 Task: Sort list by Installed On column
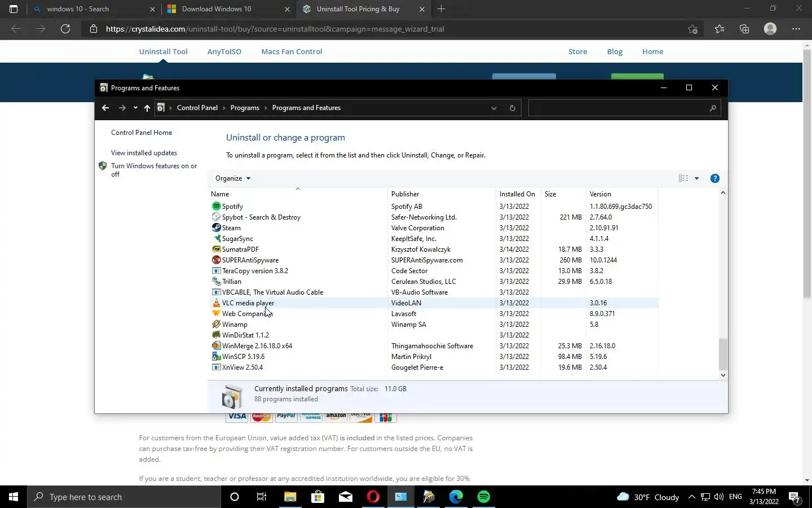[x=518, y=194]
